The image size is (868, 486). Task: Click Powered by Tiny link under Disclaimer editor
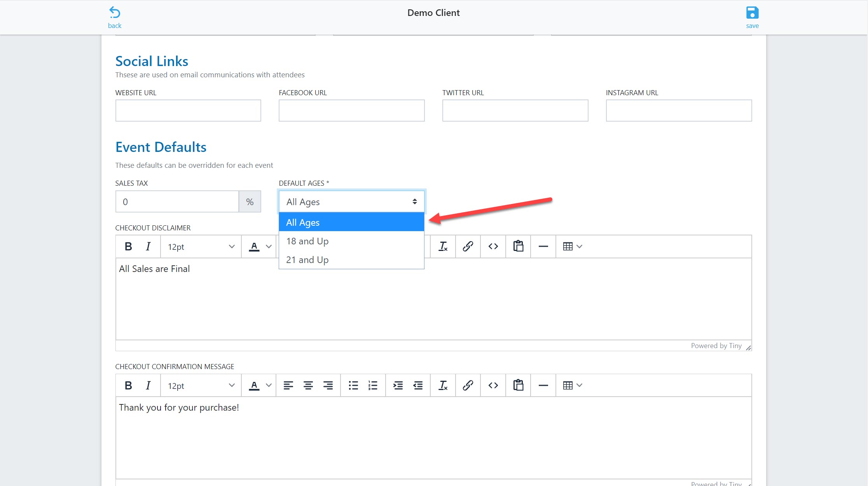716,346
